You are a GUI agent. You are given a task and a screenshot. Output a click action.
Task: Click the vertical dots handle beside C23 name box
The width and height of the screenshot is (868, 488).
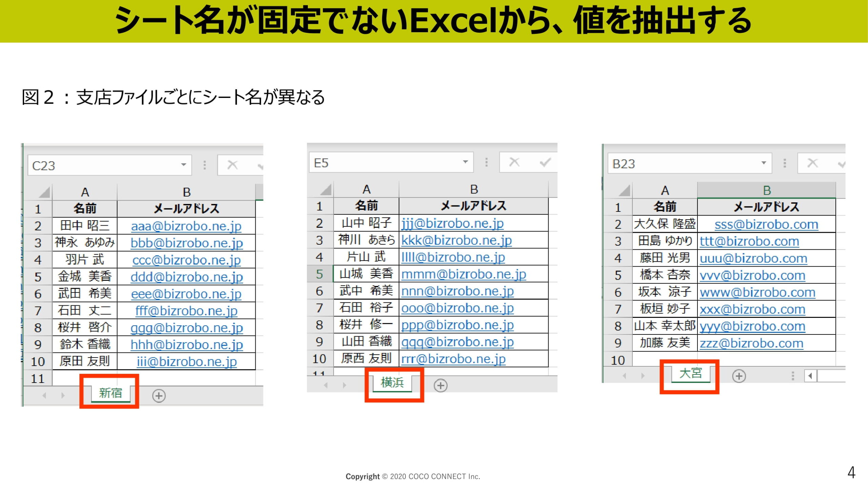(x=204, y=165)
